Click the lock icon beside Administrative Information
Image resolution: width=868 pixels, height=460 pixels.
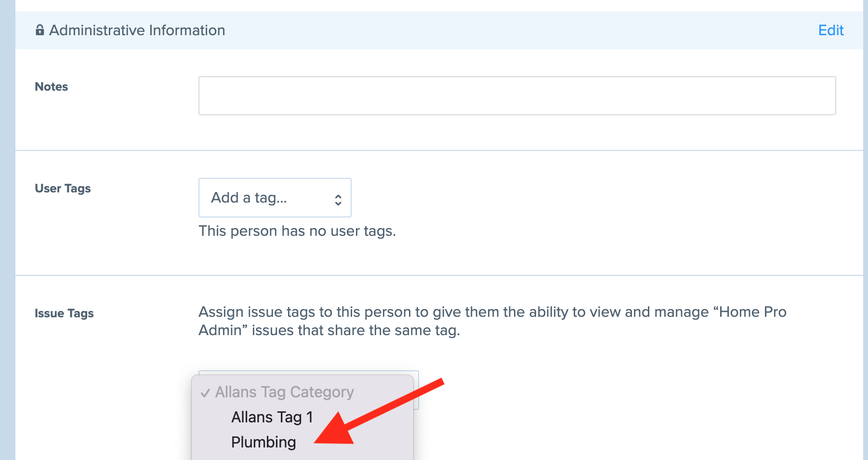[40, 30]
